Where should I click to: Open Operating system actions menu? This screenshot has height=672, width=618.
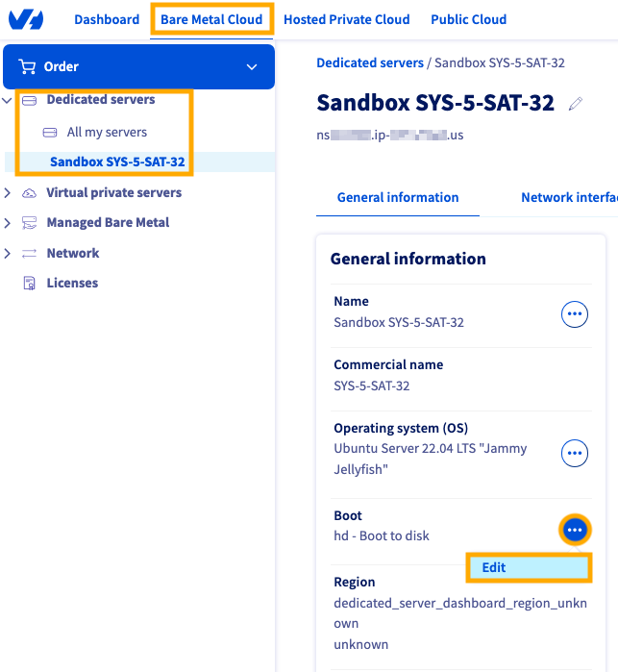click(x=575, y=453)
